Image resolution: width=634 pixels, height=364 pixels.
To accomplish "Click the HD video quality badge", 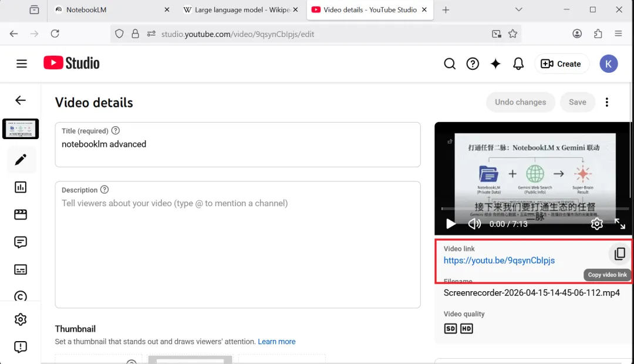I will pos(466,328).
